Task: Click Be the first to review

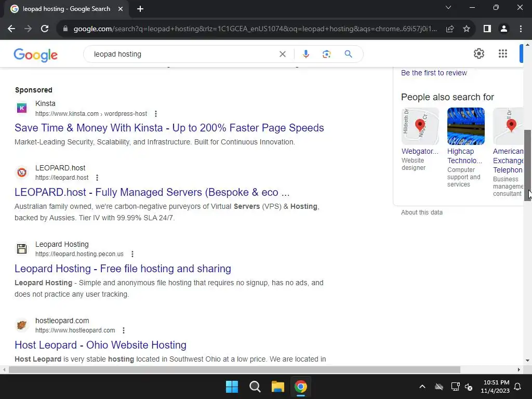Action: point(434,73)
